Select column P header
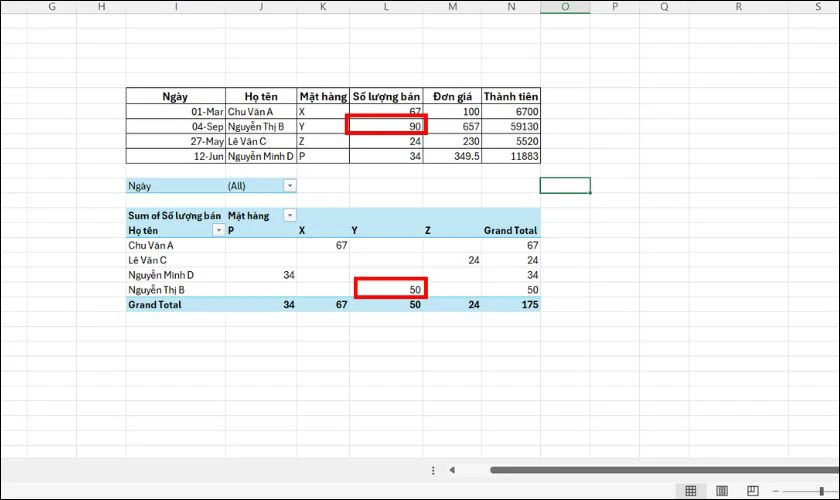 (614, 7)
